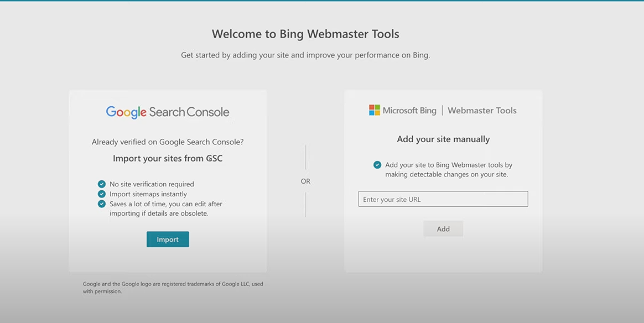This screenshot has height=323, width=644.
Task: Click the Welcome to Bing Webmaster Tools heading
Action: point(305,34)
